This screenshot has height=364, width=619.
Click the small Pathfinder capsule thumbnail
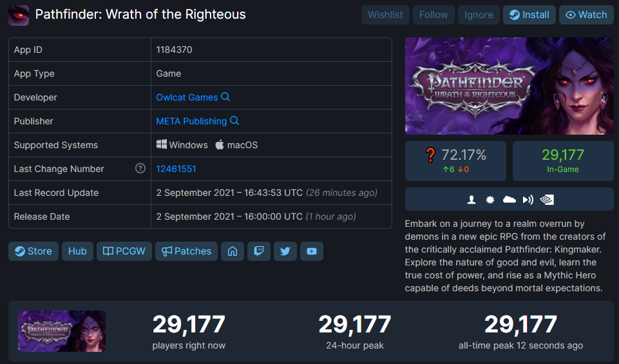point(62,331)
